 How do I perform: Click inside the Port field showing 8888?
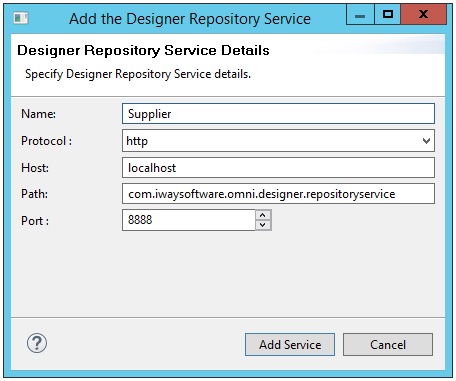pyautogui.click(x=189, y=220)
